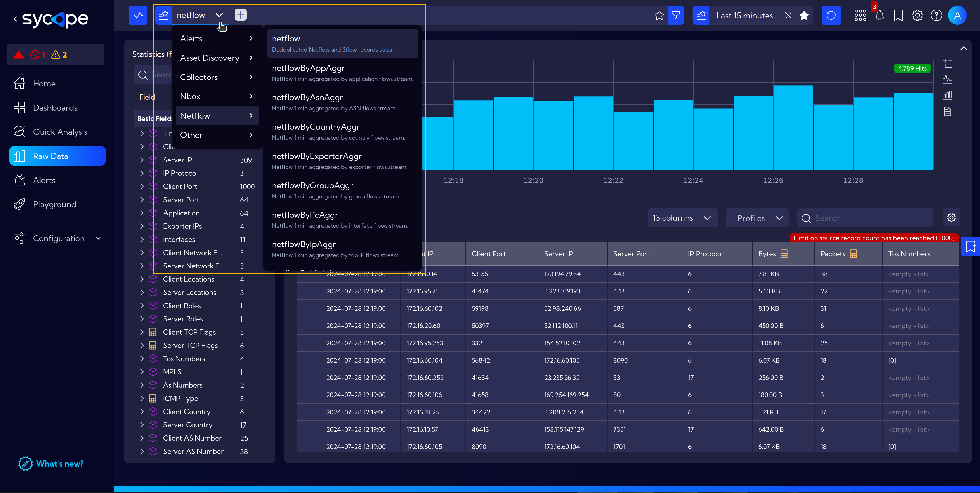Select netflowByAppAggr stream
The height and width of the screenshot is (493, 980).
point(342,73)
